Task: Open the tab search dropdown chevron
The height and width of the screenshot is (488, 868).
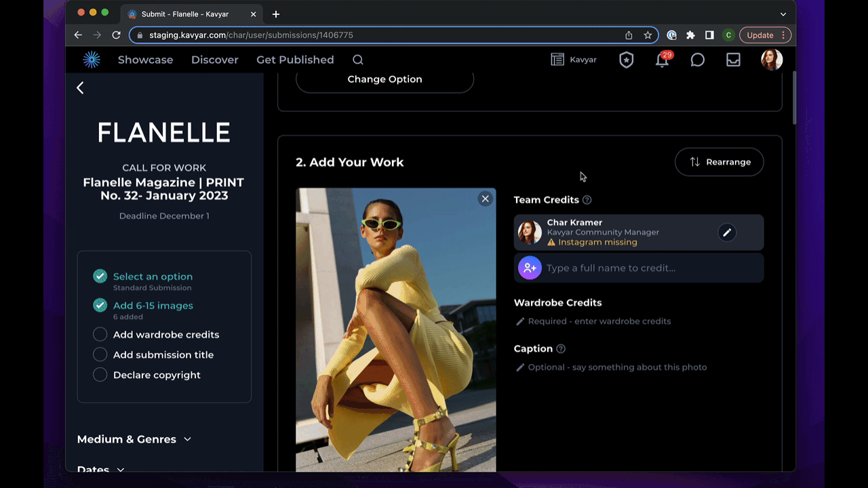Action: [x=783, y=14]
